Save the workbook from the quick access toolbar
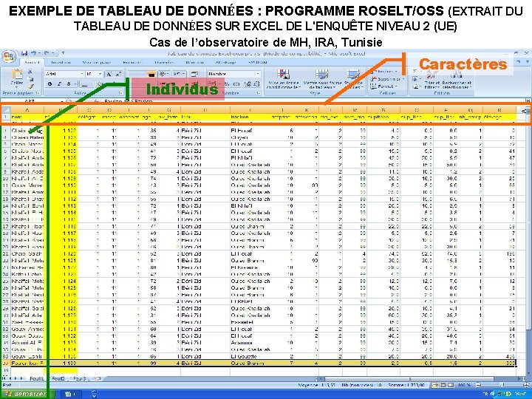 pyautogui.click(x=24, y=53)
